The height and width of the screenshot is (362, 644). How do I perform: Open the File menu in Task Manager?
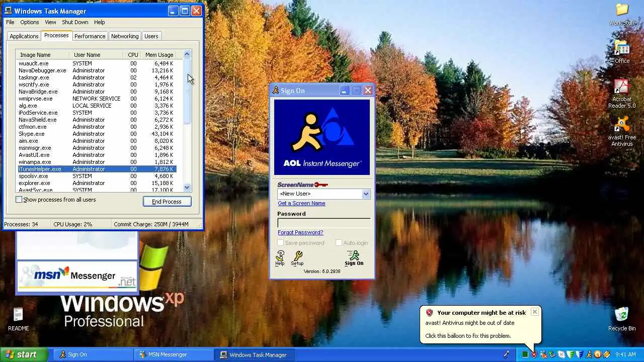click(10, 22)
